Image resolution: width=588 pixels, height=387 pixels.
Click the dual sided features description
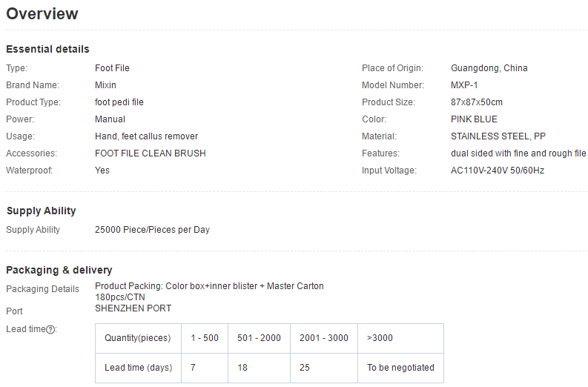pyautogui.click(x=518, y=153)
